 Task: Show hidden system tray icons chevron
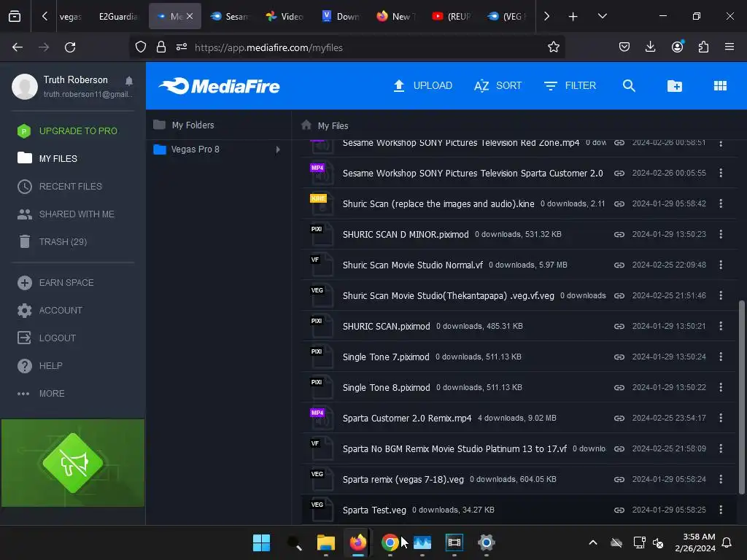(593, 542)
